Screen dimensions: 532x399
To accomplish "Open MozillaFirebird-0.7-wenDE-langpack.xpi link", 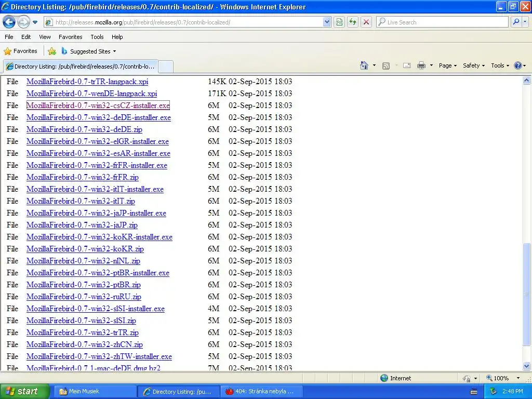I will [x=91, y=94].
